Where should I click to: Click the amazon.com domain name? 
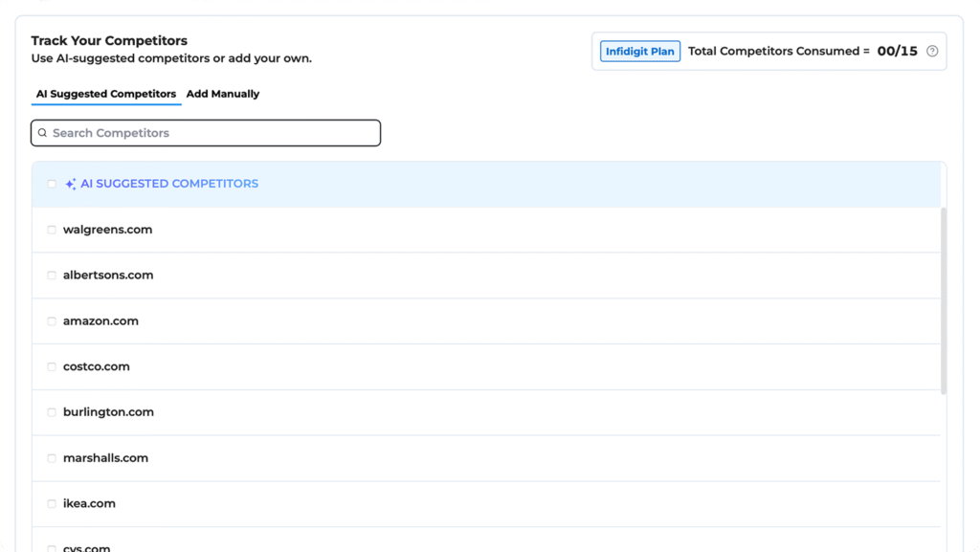[100, 321]
